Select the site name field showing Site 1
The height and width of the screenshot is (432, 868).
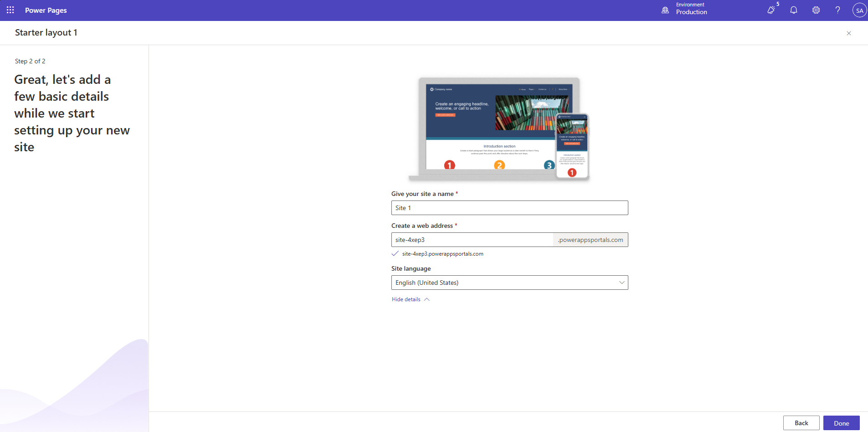[509, 208]
